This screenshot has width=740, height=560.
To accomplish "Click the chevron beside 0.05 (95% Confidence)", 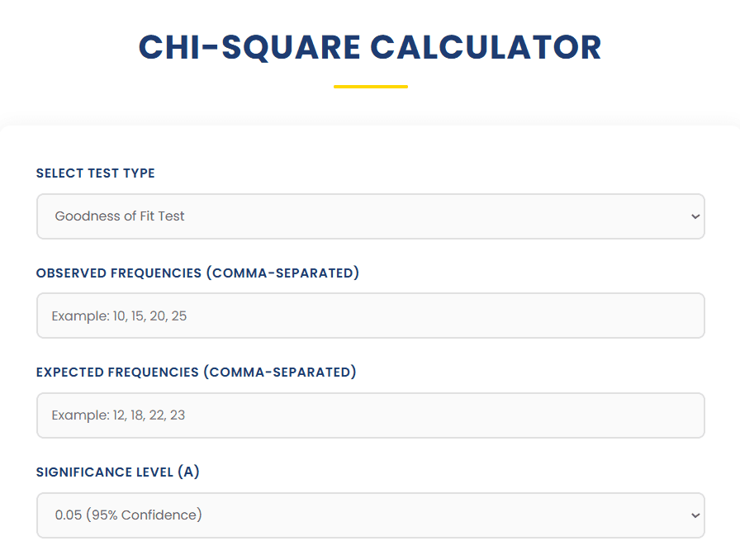I will (696, 515).
